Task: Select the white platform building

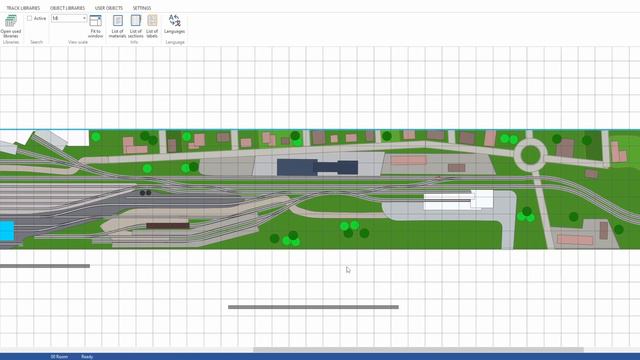Action: coord(458,200)
